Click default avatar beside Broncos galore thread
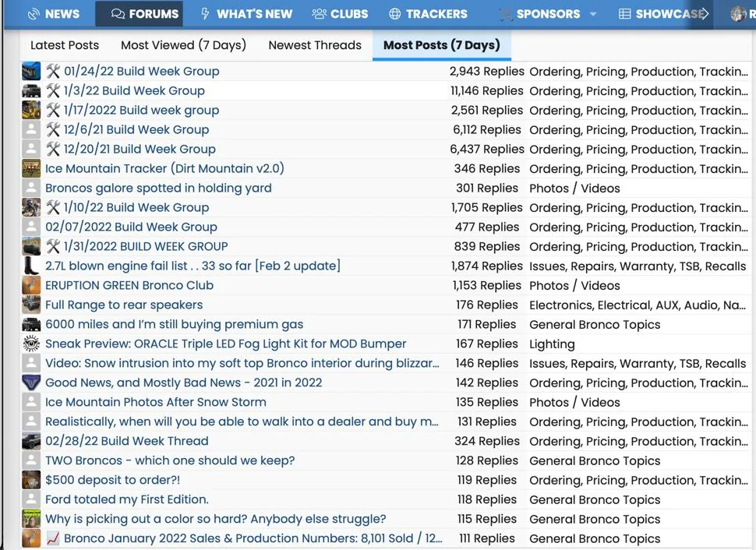 pos(31,188)
